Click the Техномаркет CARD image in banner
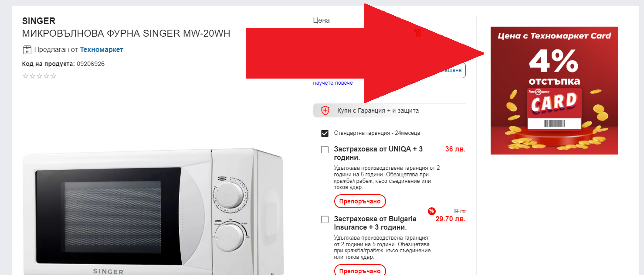644x275 pixels. 554,109
